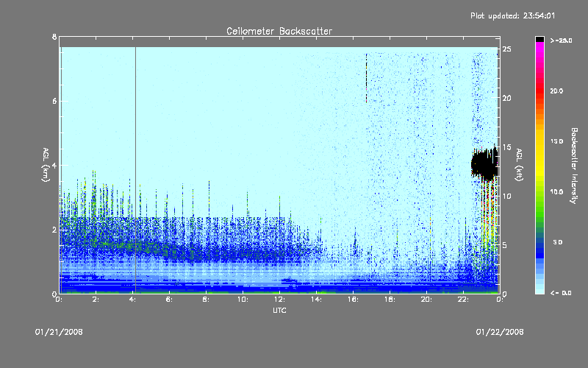
Task: Click the red-black vertical streak near 17 UTC
Action: (x=366, y=78)
